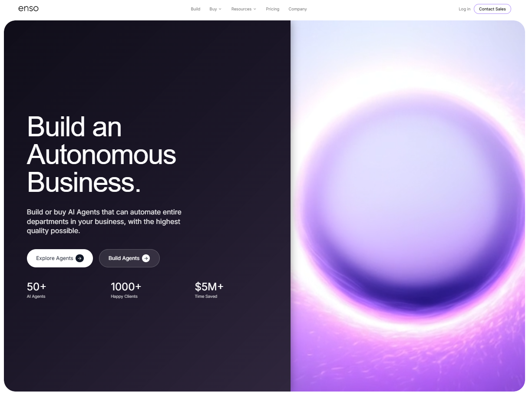This screenshot has width=532, height=395.
Task: Open the Resources menu
Action: click(244, 9)
